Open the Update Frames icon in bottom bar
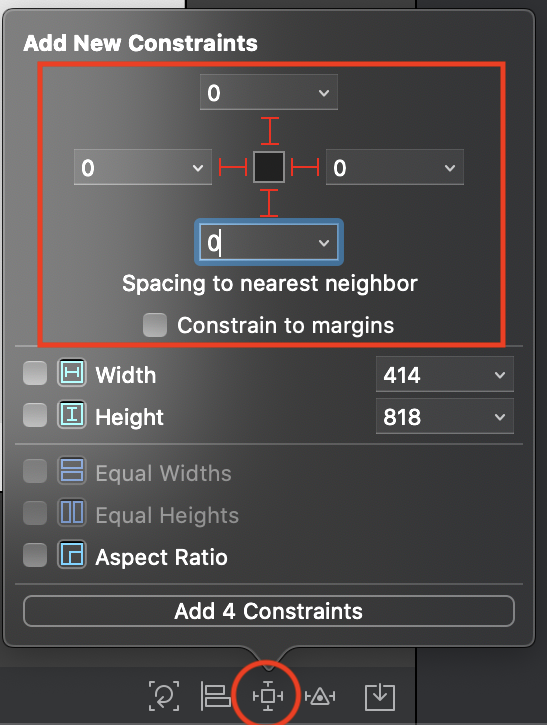The width and height of the screenshot is (547, 725). 164,695
